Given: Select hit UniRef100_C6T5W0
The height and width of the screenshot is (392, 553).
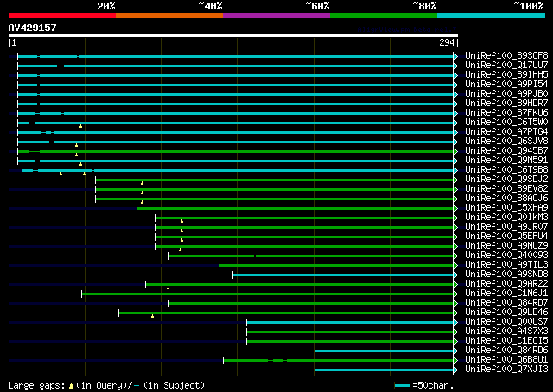Looking at the screenshot, I should (x=506, y=123).
